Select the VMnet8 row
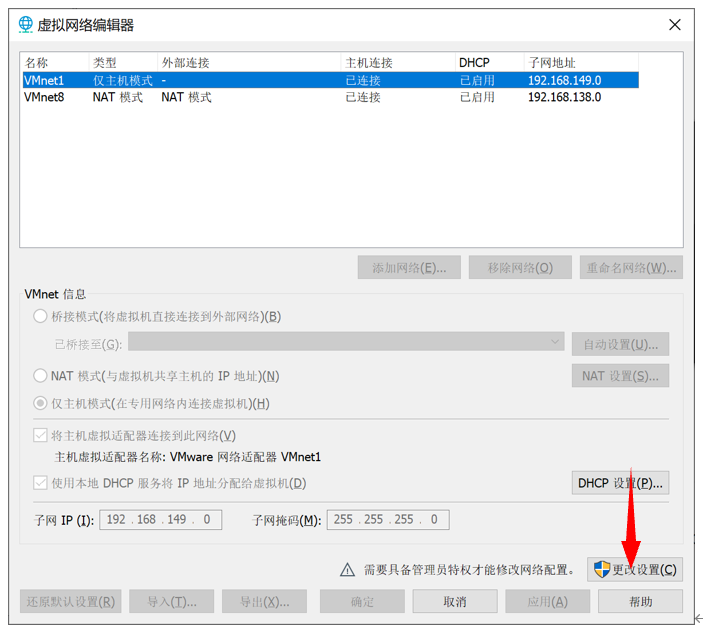Screen dimensions: 703x636 [331, 97]
